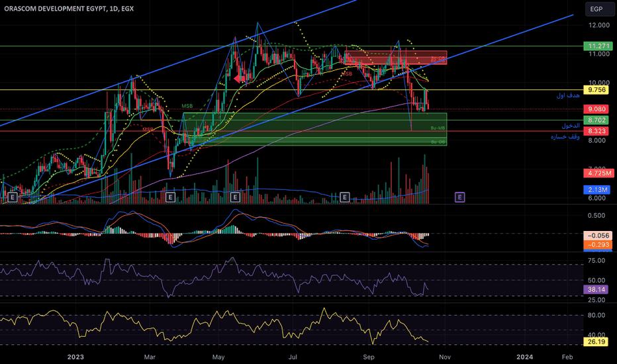Click the 25.00 RSI axis label
Image resolution: width=617 pixels, height=364 pixels.
(x=596, y=300)
